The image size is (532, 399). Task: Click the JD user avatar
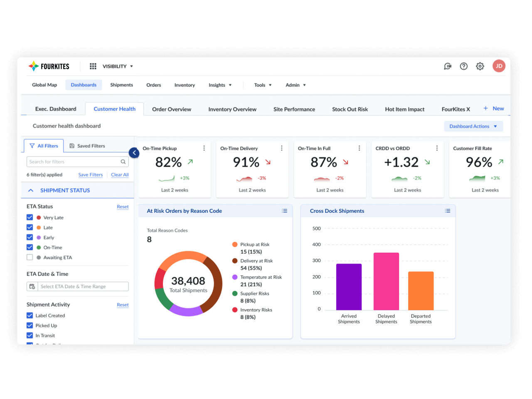pyautogui.click(x=499, y=66)
